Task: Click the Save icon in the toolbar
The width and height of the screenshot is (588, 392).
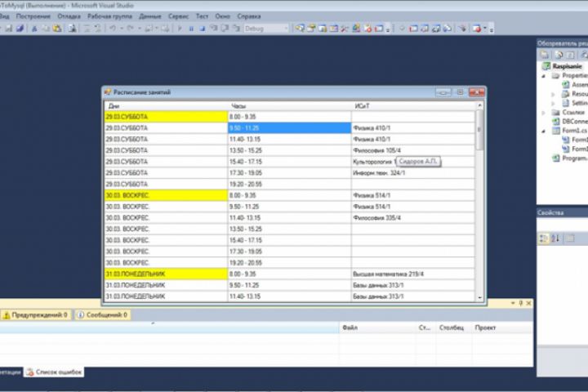Action: 8,29
